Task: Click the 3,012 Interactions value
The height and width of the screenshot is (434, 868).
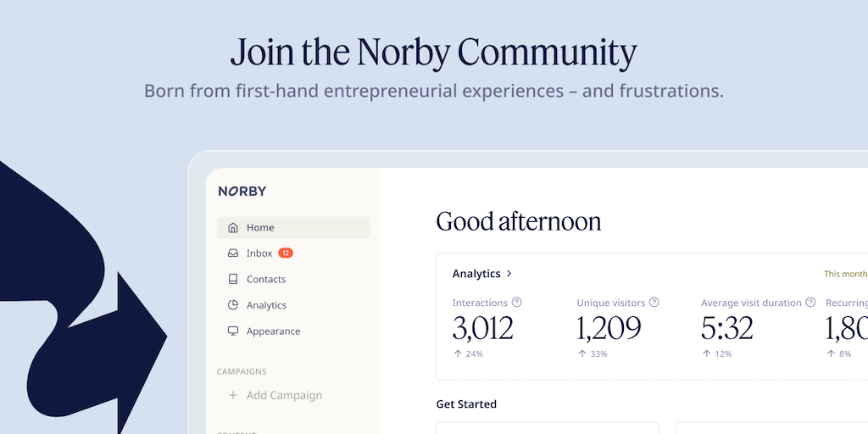Action: [x=483, y=328]
